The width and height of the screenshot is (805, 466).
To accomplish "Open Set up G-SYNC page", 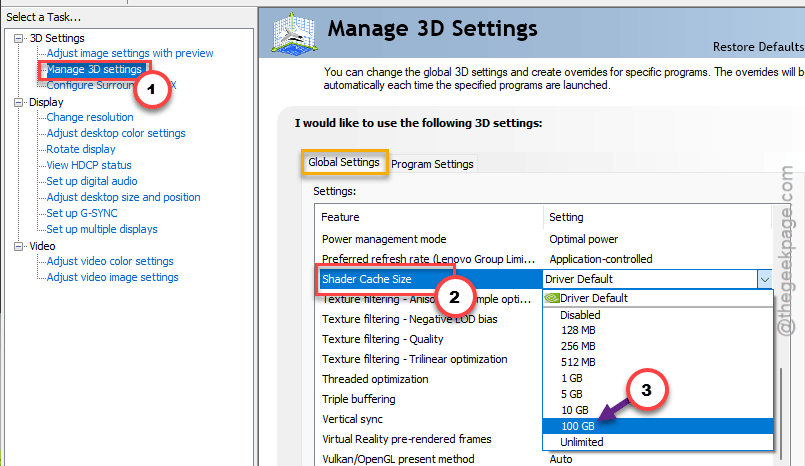I will 82,213.
